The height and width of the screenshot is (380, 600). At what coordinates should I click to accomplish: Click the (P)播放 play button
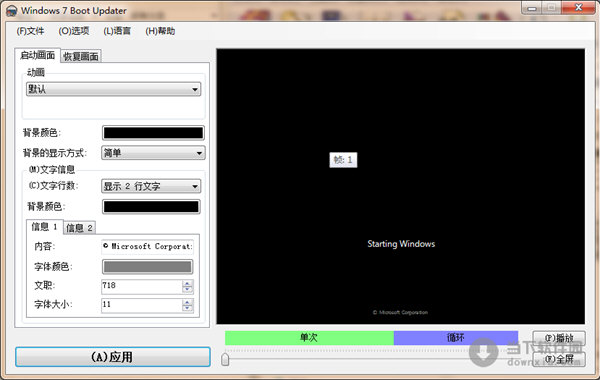click(559, 338)
